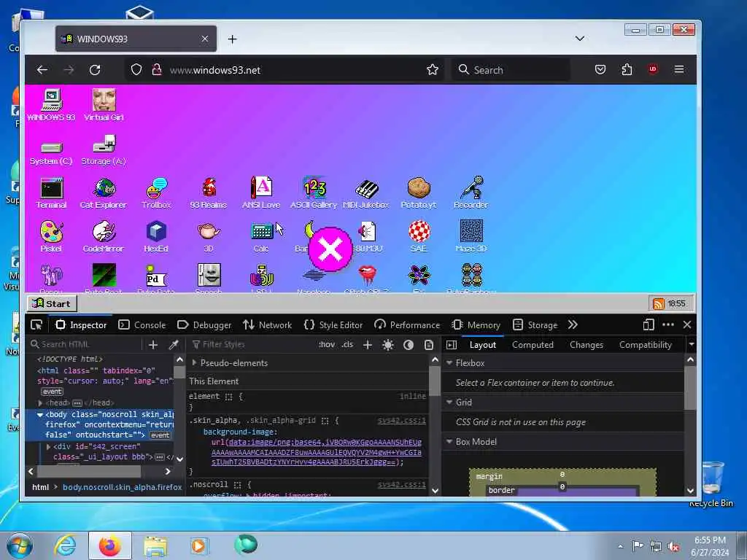The image size is (747, 560).
Task: Open new browser tab with plus
Action: pyautogui.click(x=233, y=39)
